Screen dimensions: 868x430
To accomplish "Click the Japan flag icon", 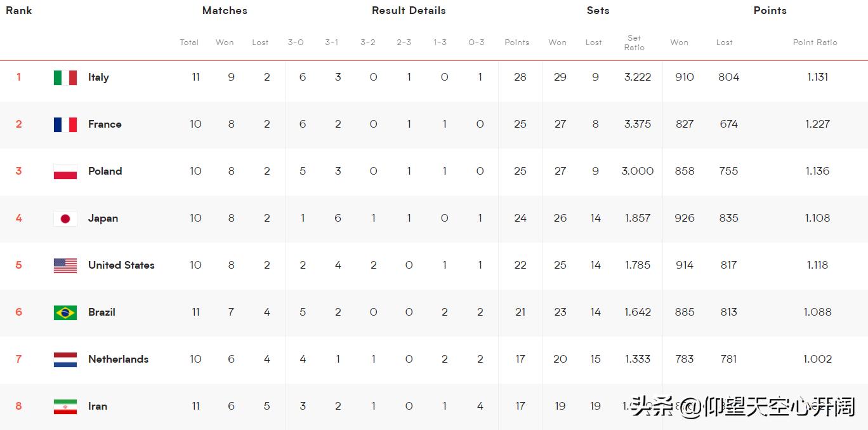I will 65,218.
